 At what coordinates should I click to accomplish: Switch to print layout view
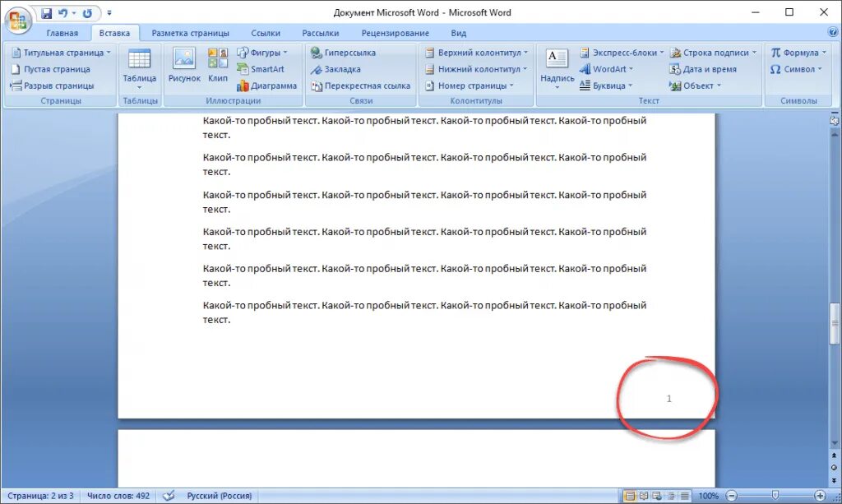click(630, 496)
